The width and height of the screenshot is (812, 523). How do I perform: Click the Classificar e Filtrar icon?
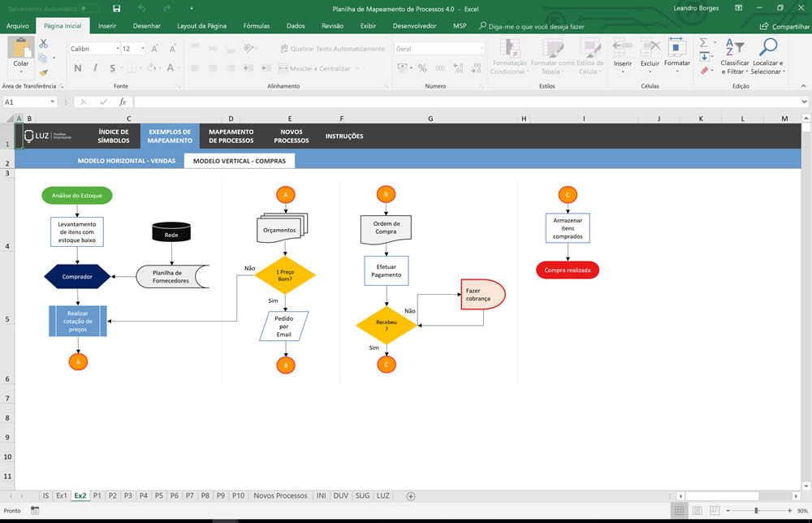click(x=734, y=48)
